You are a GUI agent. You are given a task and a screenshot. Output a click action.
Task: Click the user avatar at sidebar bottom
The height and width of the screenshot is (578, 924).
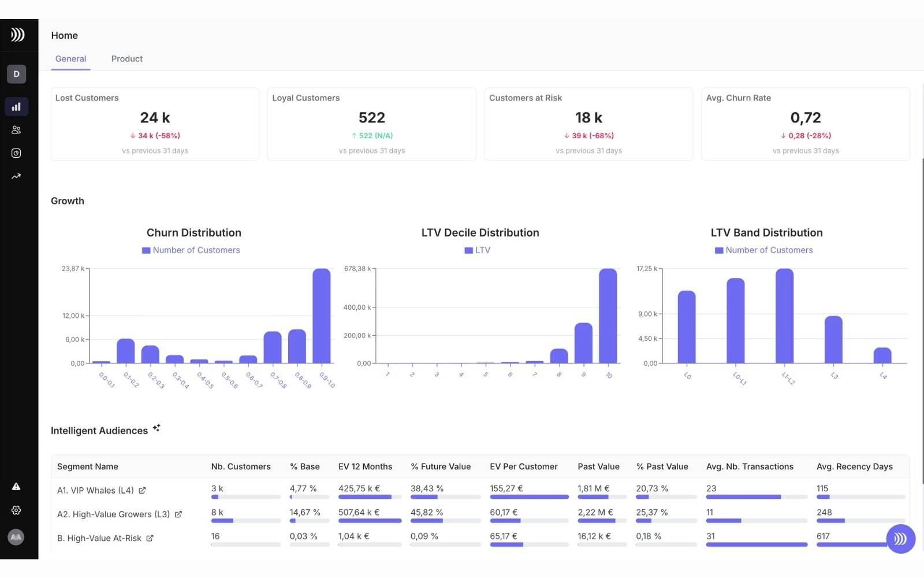click(x=16, y=537)
